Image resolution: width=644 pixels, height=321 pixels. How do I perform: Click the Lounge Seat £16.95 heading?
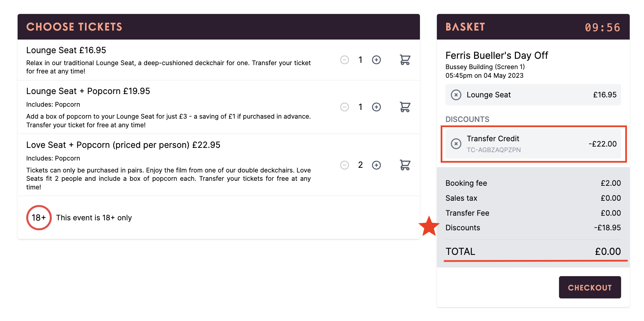66,50
